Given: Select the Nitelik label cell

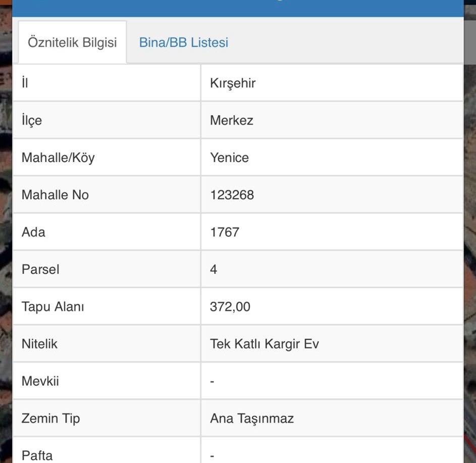Looking at the screenshot, I should click(107, 344).
